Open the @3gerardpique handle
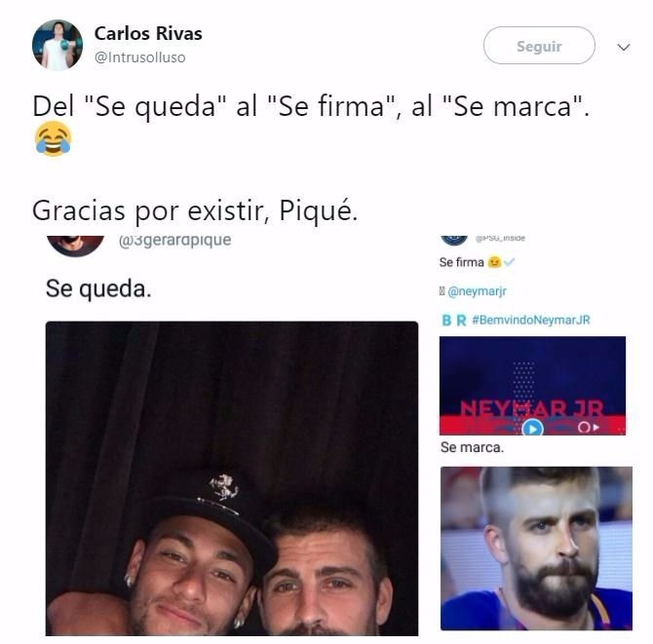 [x=174, y=241]
